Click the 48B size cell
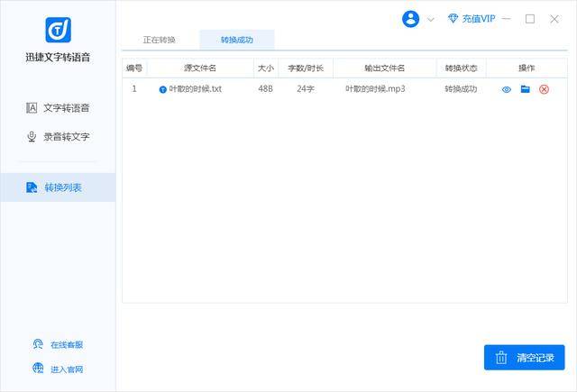The height and width of the screenshot is (392, 577). click(x=265, y=89)
